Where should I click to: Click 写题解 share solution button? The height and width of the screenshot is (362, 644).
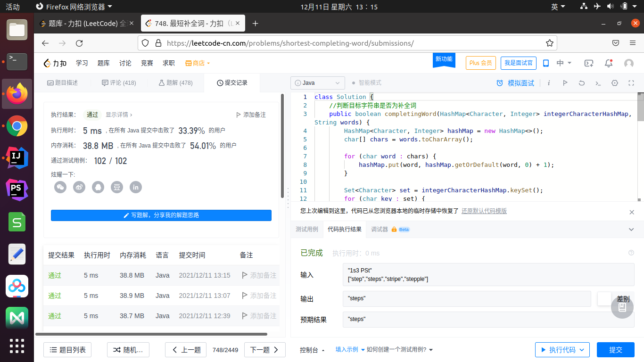(x=161, y=215)
